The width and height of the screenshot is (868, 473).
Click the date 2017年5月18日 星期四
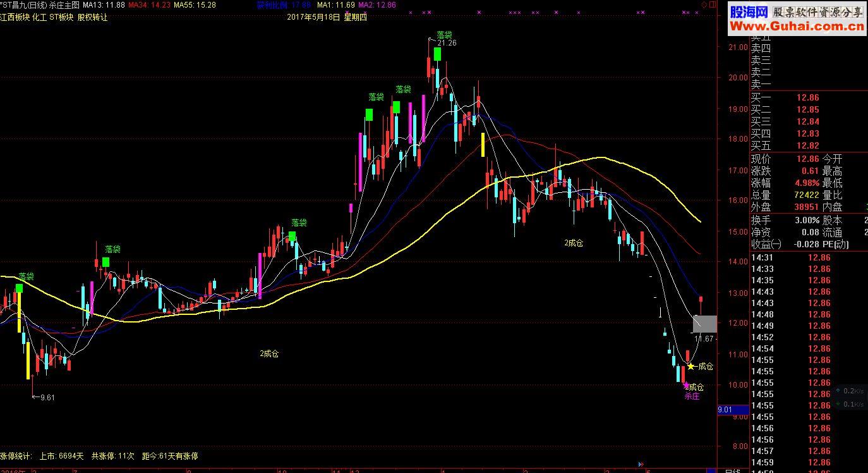point(327,18)
